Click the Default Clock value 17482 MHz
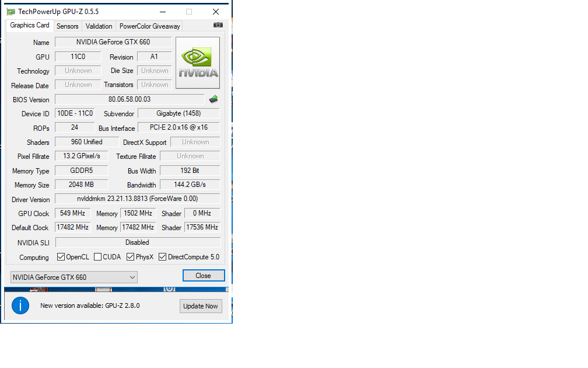Screen dimensions: 588x368 coord(73,227)
